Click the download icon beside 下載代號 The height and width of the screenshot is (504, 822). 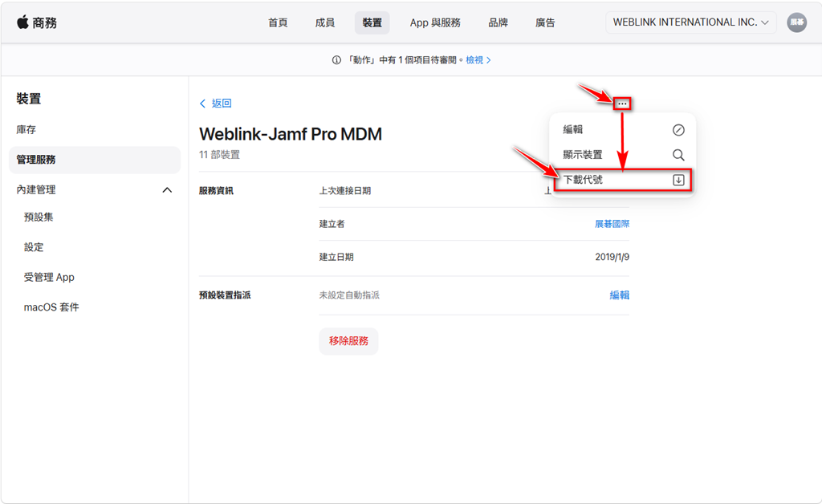pos(678,181)
